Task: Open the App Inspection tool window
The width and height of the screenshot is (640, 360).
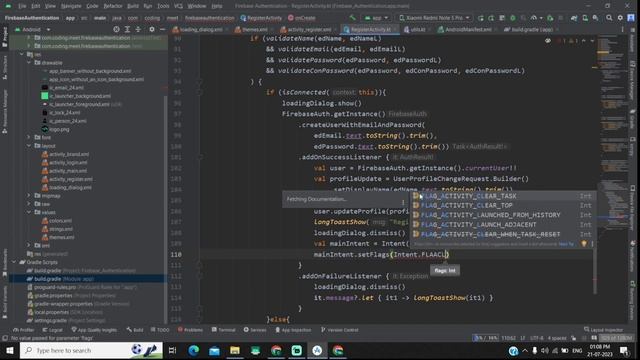Action: click(293, 330)
